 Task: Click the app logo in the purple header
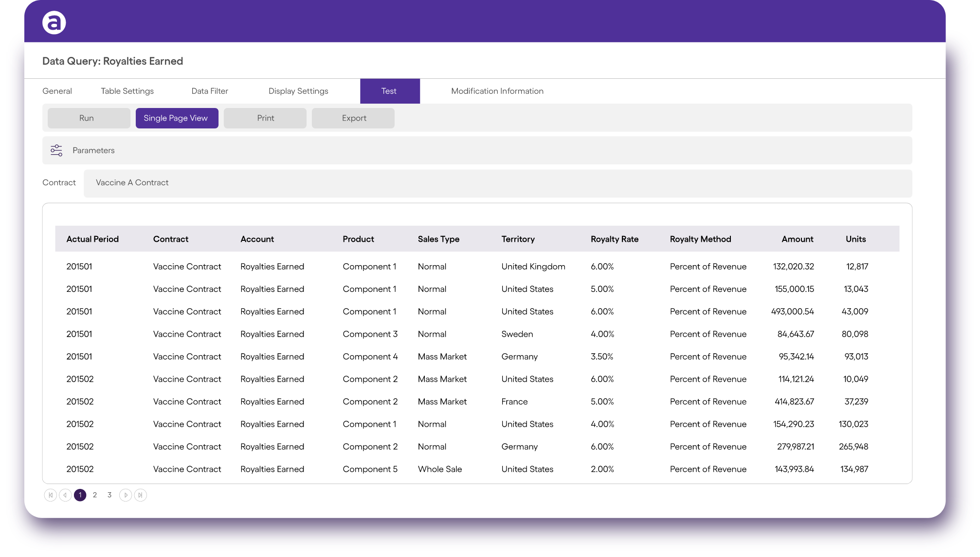pos(54,22)
